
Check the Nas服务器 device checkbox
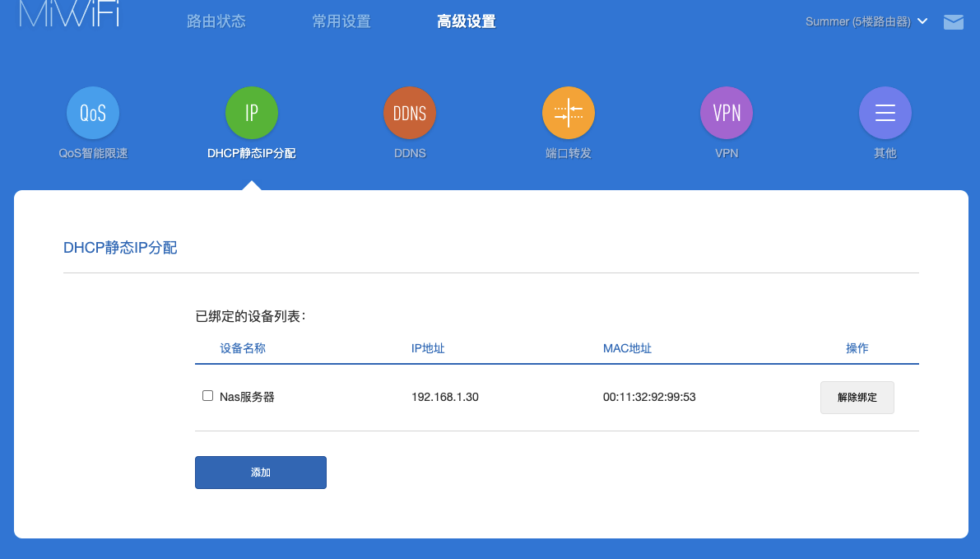click(x=208, y=396)
